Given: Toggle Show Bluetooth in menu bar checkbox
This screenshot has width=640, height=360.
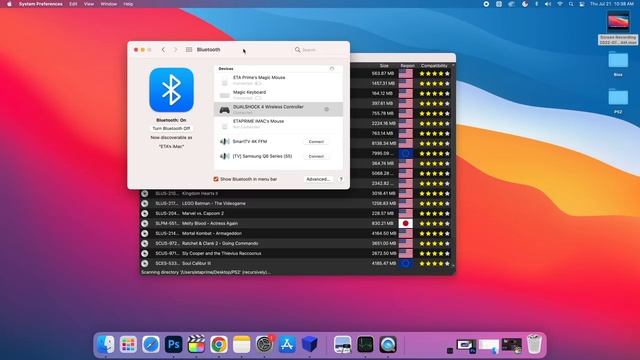Looking at the screenshot, I should [216, 179].
